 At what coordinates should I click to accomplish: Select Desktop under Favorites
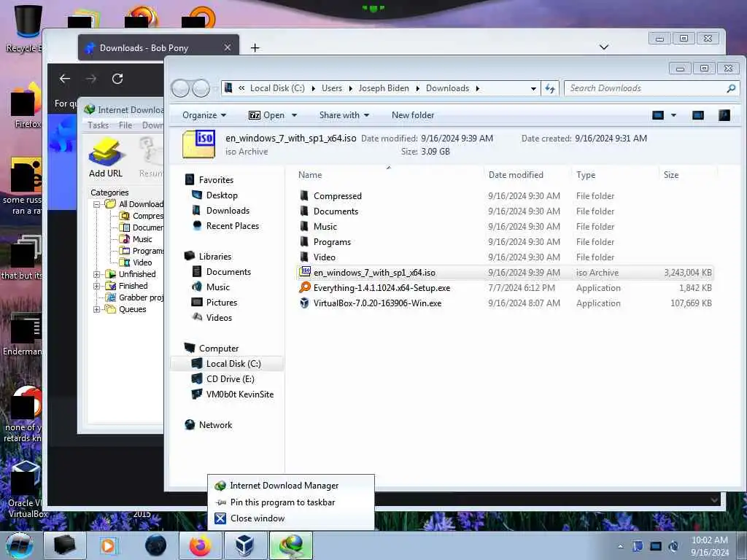pos(222,195)
